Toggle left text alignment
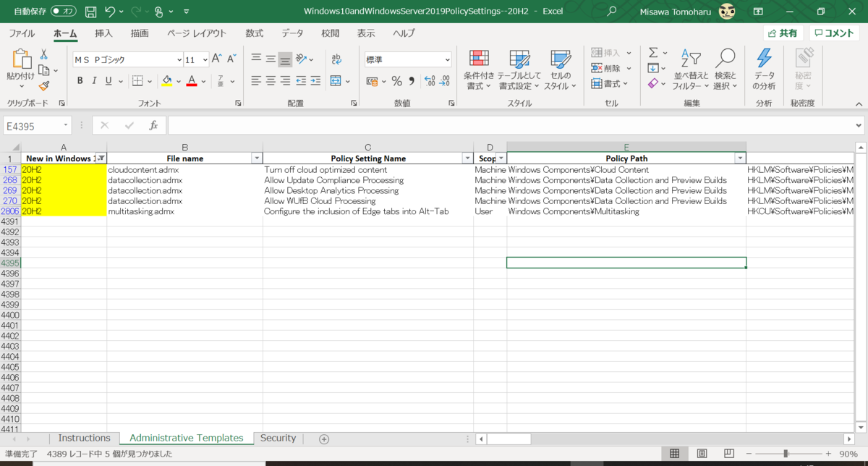The image size is (868, 466). point(256,81)
